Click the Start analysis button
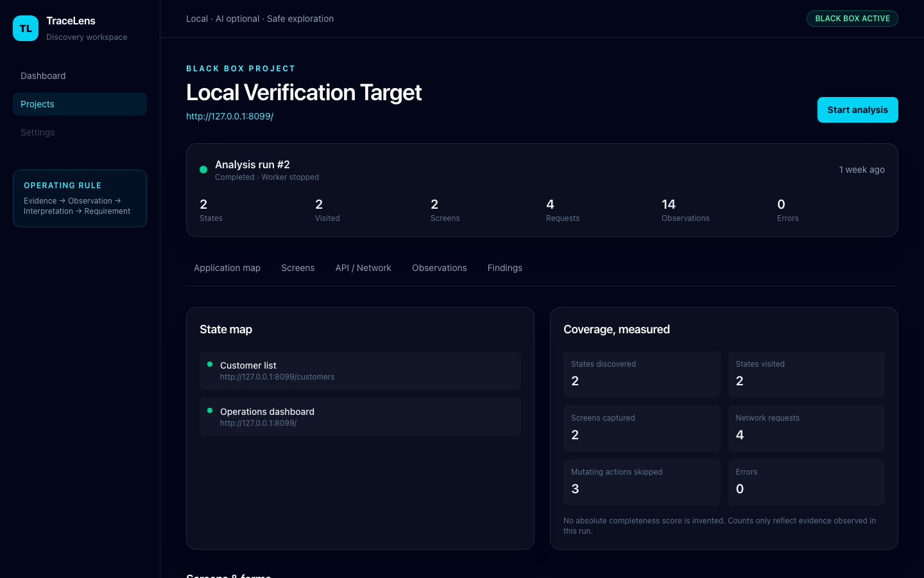Image resolution: width=924 pixels, height=578 pixels. [x=857, y=110]
